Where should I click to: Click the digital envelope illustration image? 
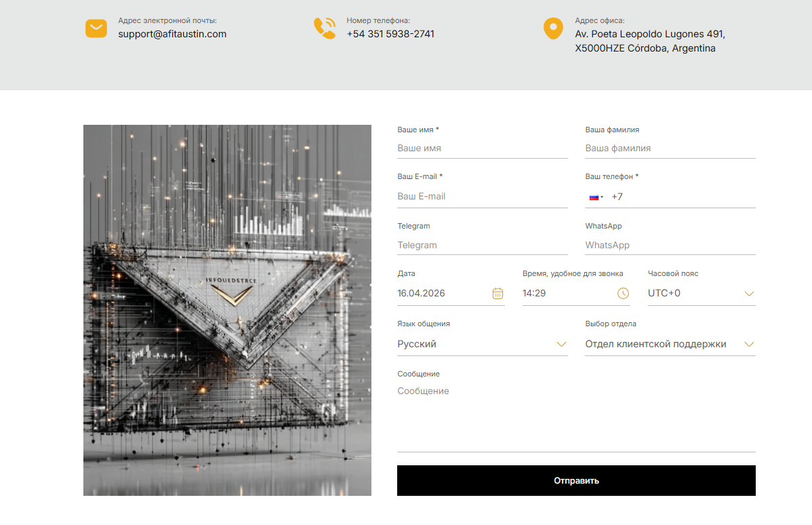point(227,310)
